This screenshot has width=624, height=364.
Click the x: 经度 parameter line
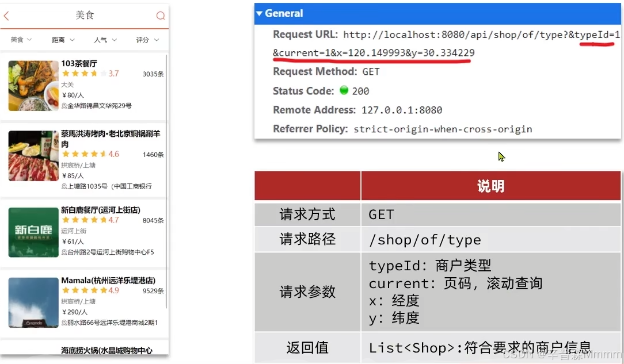click(x=394, y=301)
